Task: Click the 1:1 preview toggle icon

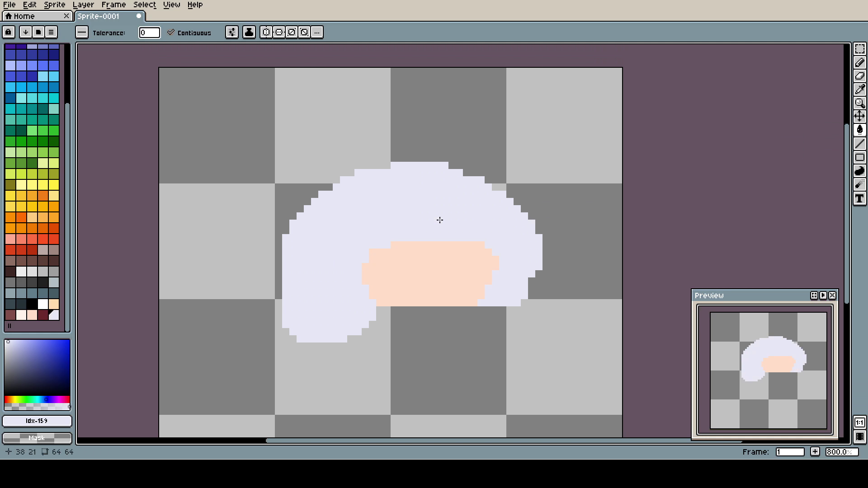Action: click(x=859, y=422)
